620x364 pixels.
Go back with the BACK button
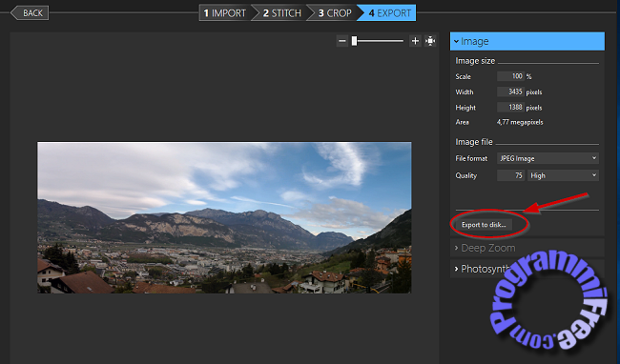(x=30, y=13)
